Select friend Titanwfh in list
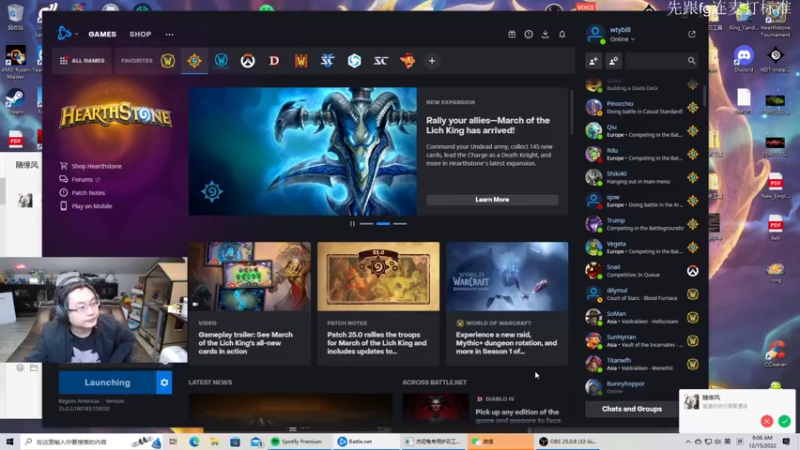Viewport: 800px width, 450px height. 642,364
